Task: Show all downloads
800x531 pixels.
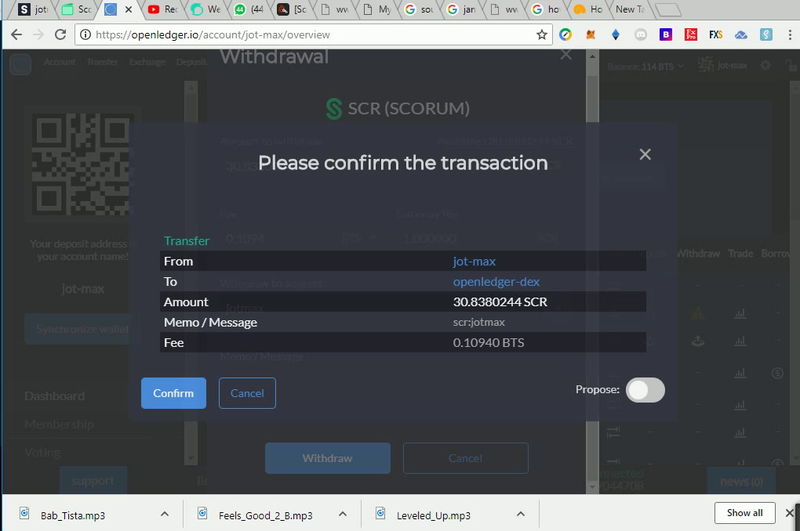Action: 744,513
